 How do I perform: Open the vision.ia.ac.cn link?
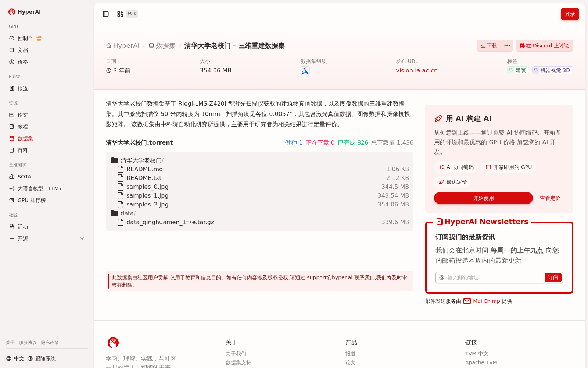pos(417,71)
